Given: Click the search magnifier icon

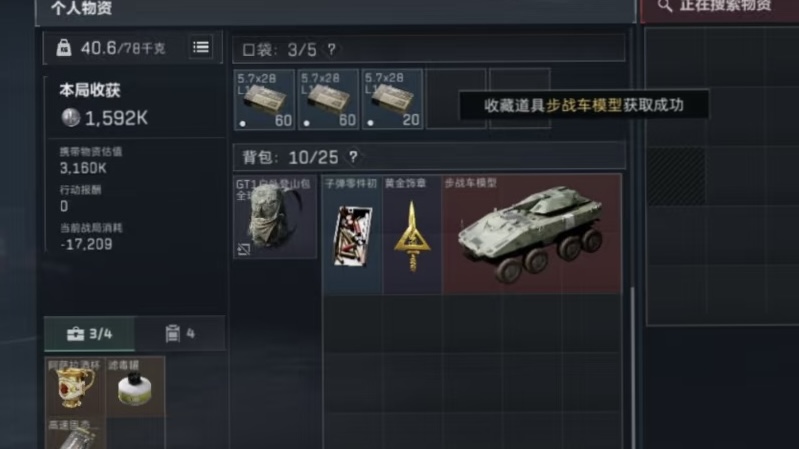Looking at the screenshot, I should [x=664, y=6].
